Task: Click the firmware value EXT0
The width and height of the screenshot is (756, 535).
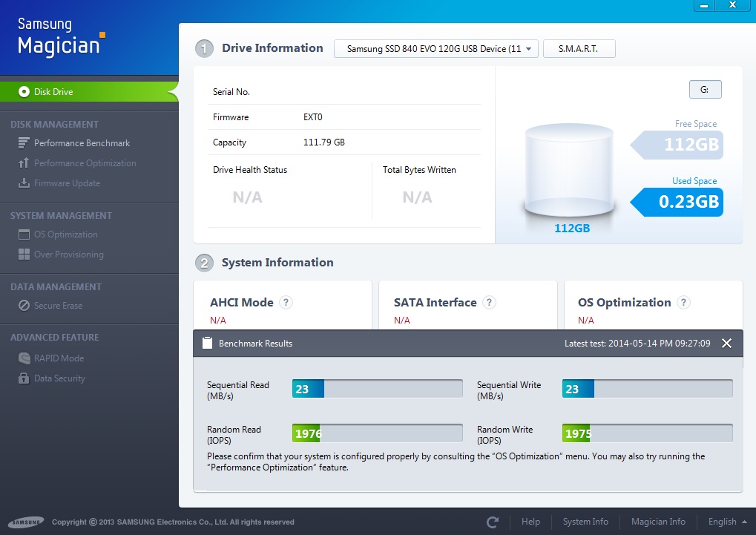Action: coord(313,117)
